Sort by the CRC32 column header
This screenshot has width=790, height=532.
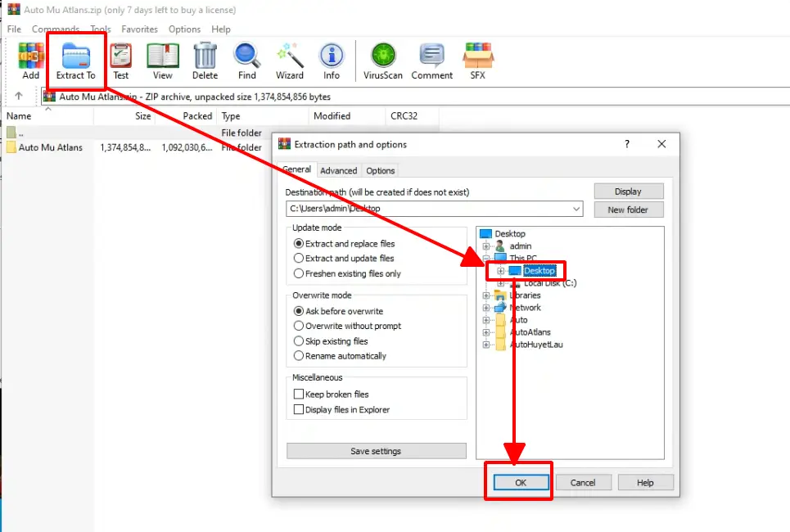(412, 116)
